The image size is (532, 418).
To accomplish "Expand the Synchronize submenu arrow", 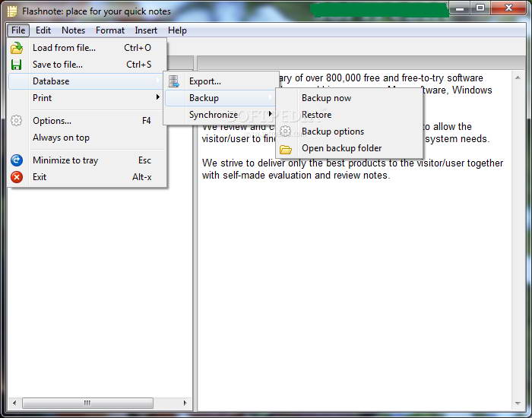I will (x=270, y=114).
